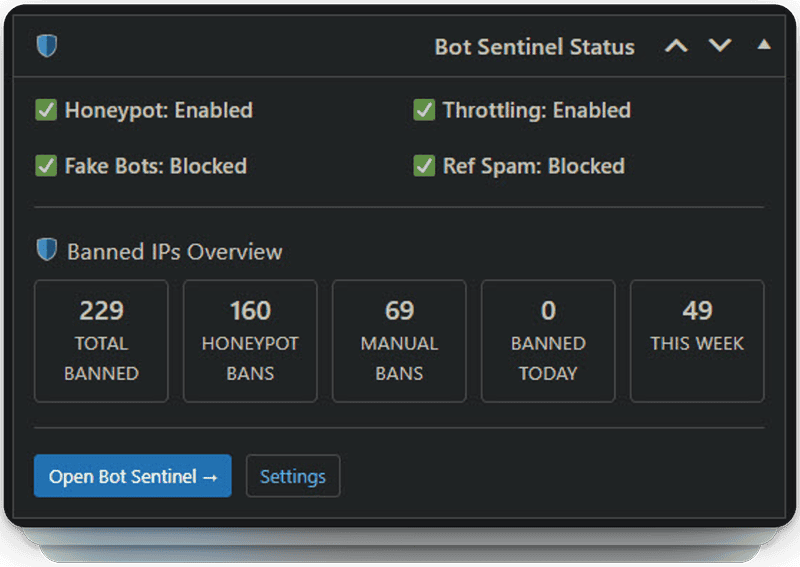The width and height of the screenshot is (800, 567).
Task: Click the Ref Spam Blocked green checkmark
Action: pos(424,166)
